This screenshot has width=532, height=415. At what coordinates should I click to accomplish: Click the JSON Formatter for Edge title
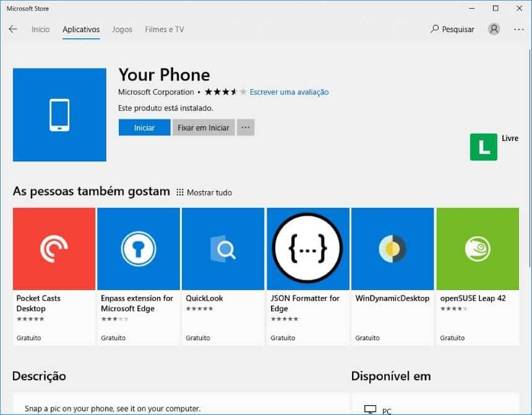[305, 303]
